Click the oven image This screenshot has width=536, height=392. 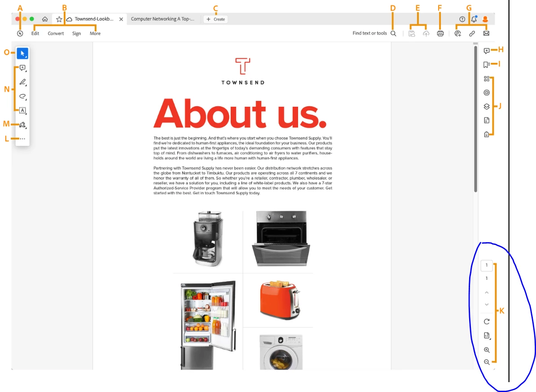tap(281, 238)
